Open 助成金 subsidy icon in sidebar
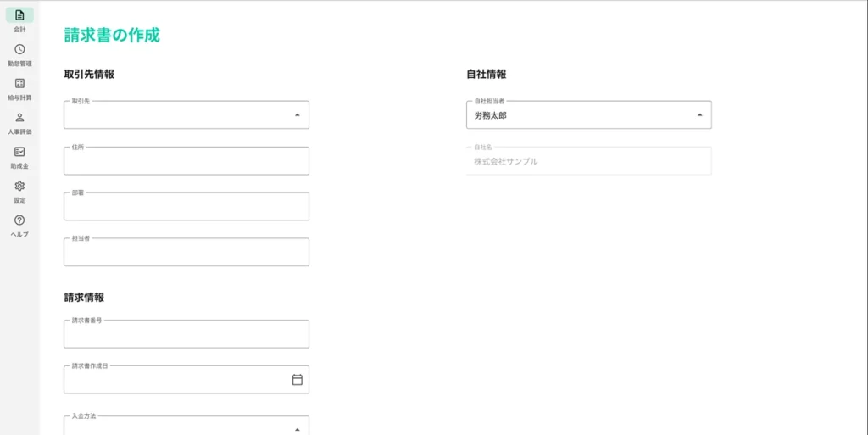 click(19, 152)
